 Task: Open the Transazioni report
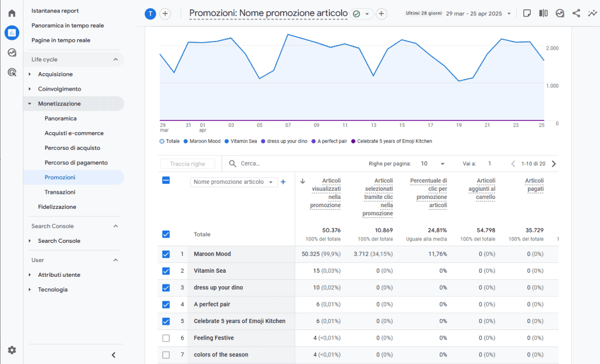(x=60, y=192)
